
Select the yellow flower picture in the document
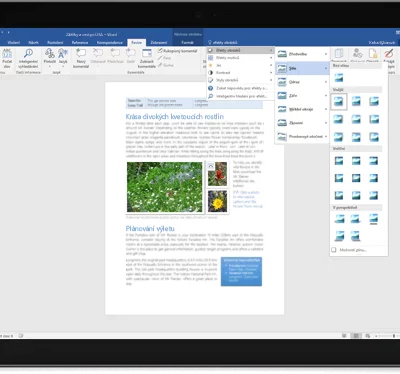pyautogui.click(x=218, y=201)
